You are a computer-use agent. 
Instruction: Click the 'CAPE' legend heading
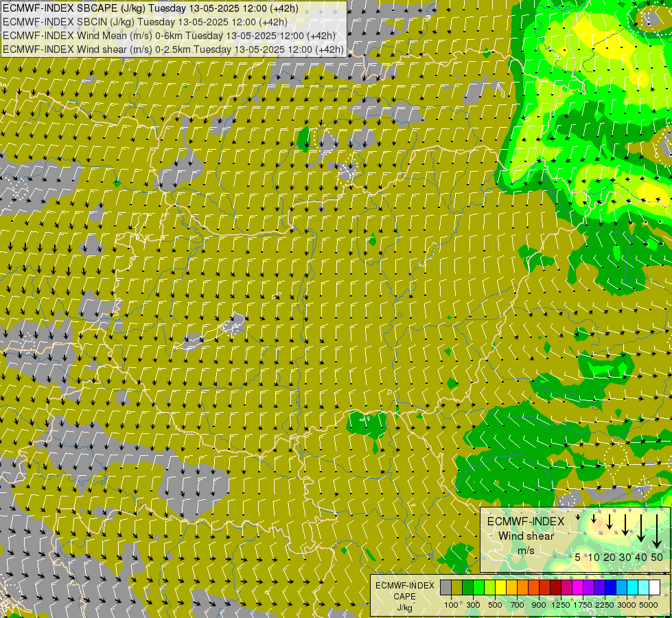(404, 596)
